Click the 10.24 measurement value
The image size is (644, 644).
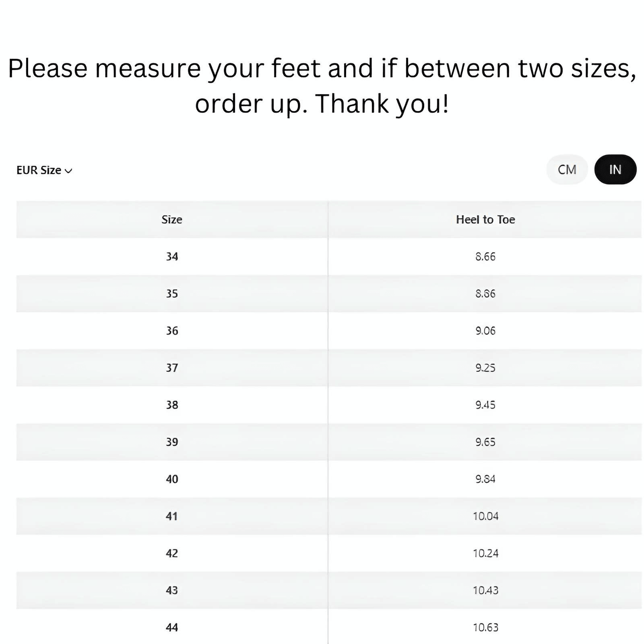tap(487, 553)
